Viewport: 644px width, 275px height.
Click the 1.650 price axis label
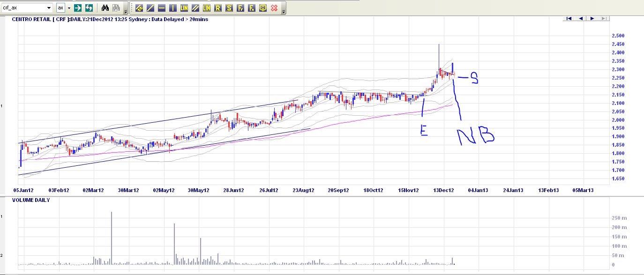(x=618, y=179)
